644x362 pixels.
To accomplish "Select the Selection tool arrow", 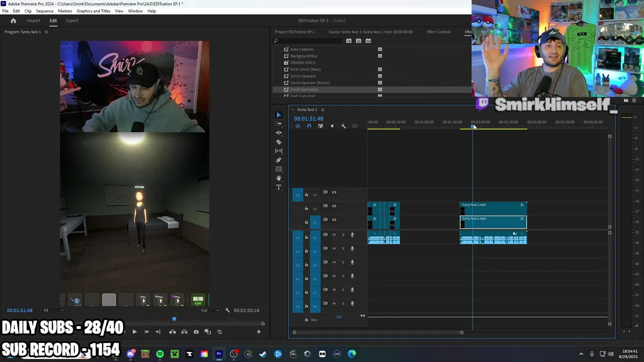I will [279, 115].
